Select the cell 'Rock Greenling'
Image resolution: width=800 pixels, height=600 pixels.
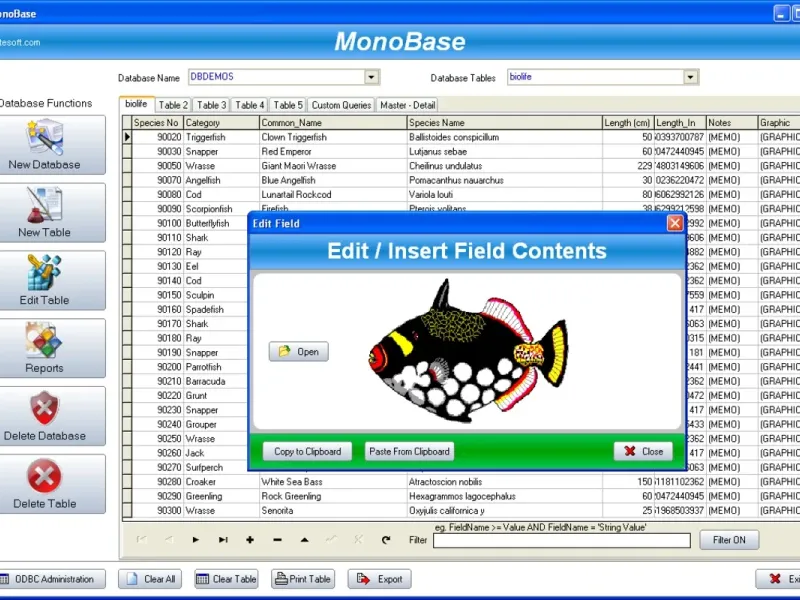[333, 496]
